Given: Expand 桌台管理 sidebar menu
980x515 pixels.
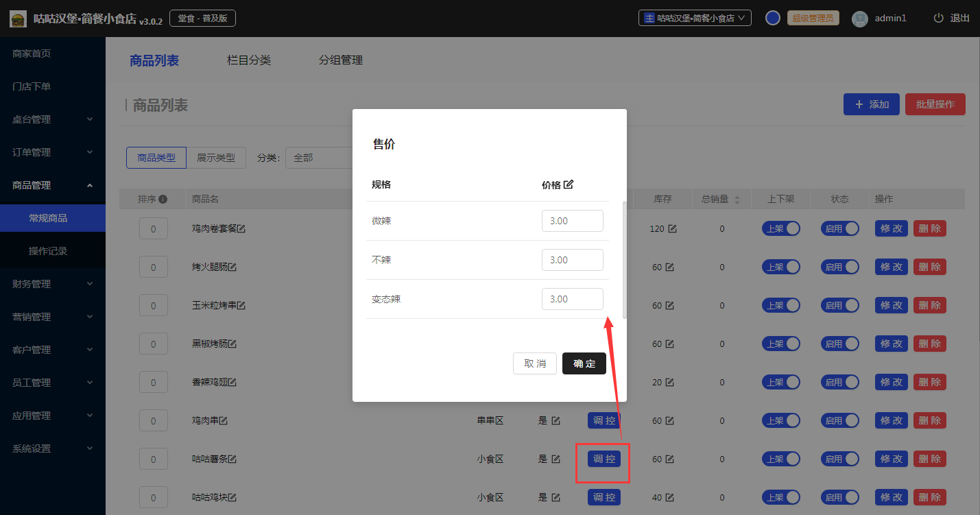Looking at the screenshot, I should point(53,119).
